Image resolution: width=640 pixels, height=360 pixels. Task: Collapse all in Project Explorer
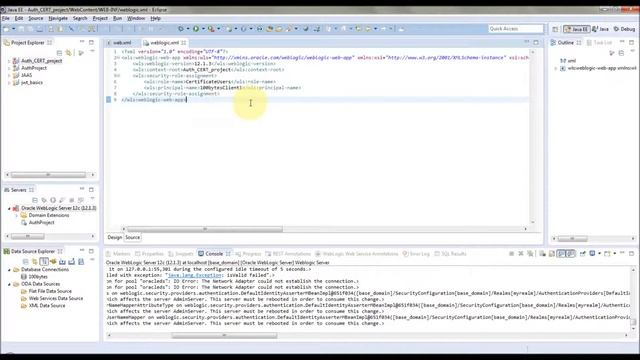[60, 53]
